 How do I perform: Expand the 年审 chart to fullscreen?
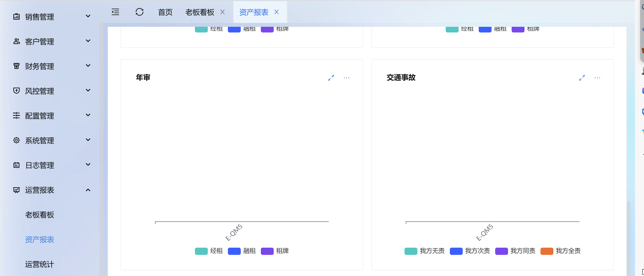click(x=331, y=78)
